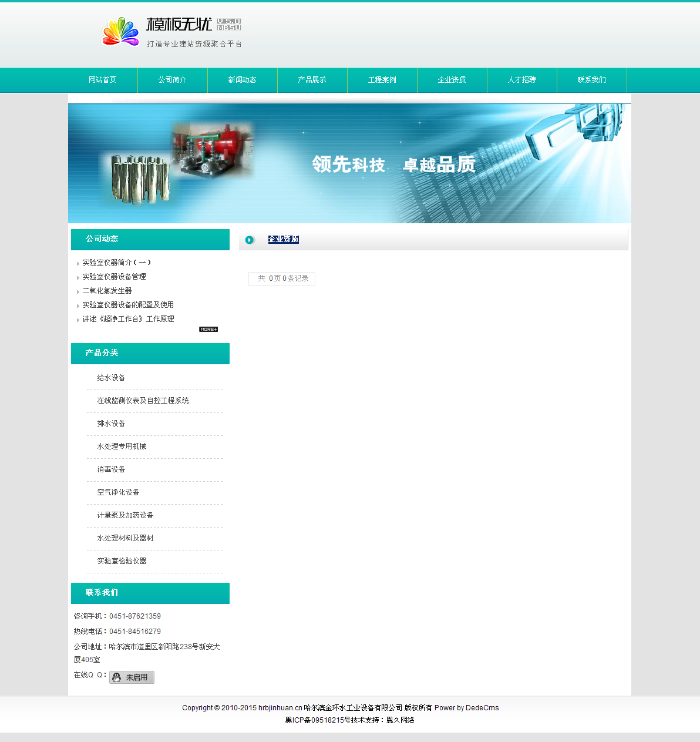Choose the 消毒设备 product category
Viewport: 700px width, 742px height.
coord(111,469)
